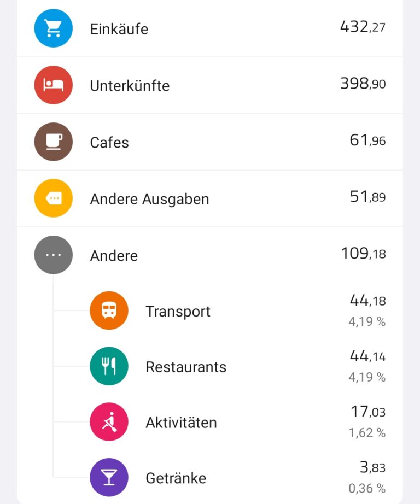Select the Getränke subcategory label

point(176,478)
